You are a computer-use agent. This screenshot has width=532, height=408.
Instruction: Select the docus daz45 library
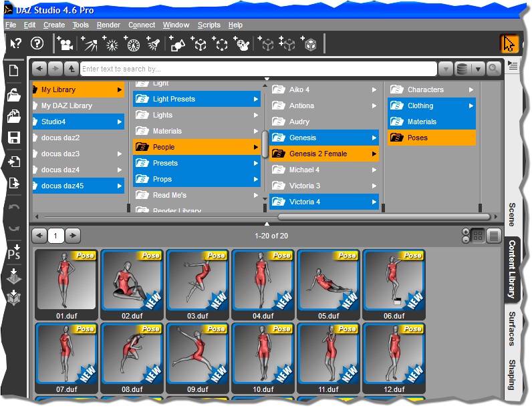pyautogui.click(x=78, y=186)
